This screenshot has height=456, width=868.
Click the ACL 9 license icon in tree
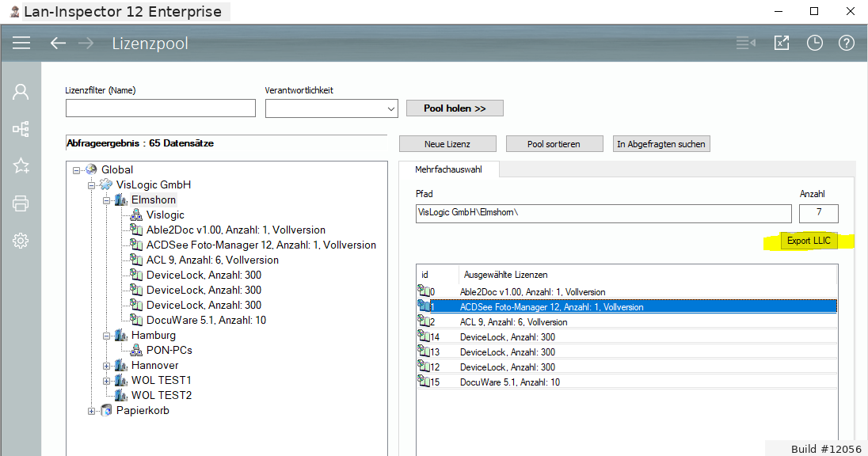(x=136, y=259)
